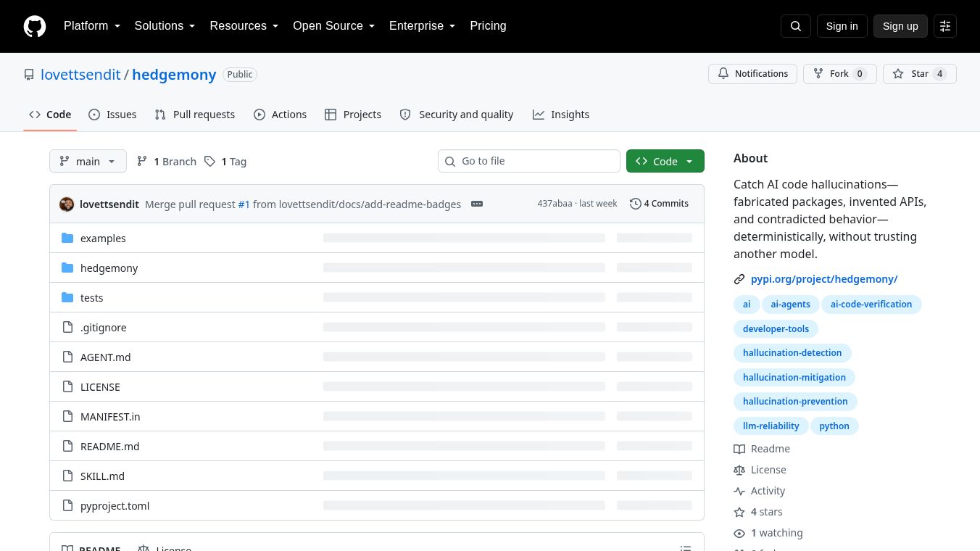Viewport: 980px width, 551px height.
Task: Click the tests folder icon
Action: pyautogui.click(x=67, y=297)
